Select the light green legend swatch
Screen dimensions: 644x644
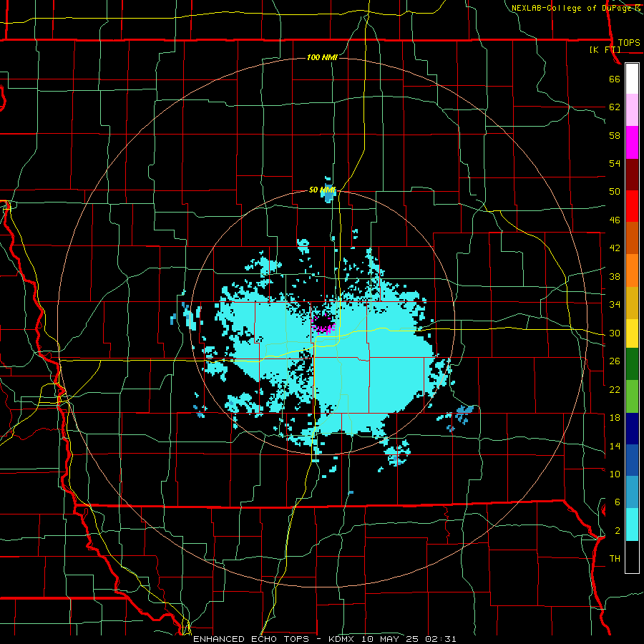click(x=632, y=396)
